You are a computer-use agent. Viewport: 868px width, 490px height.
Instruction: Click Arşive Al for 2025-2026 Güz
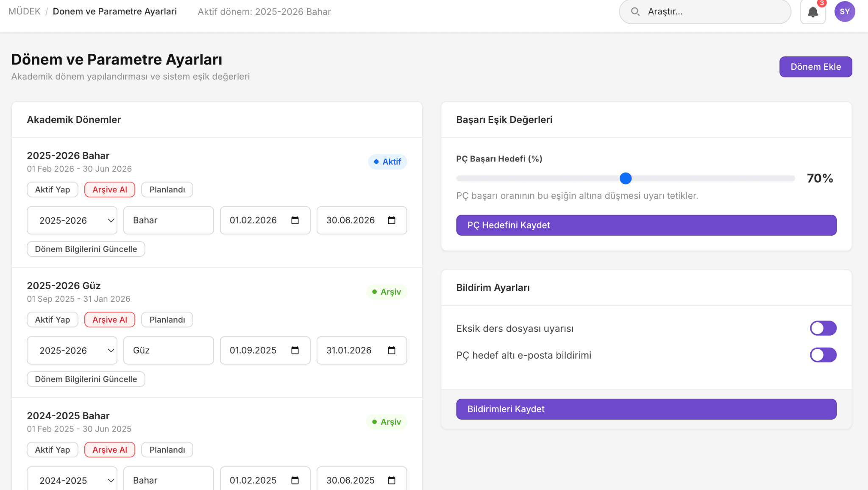pos(110,320)
